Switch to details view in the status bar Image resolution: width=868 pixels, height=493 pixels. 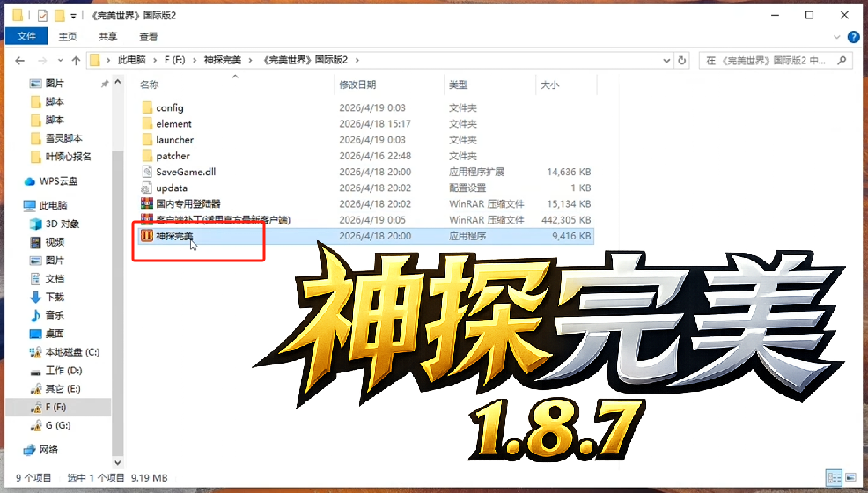pos(832,477)
